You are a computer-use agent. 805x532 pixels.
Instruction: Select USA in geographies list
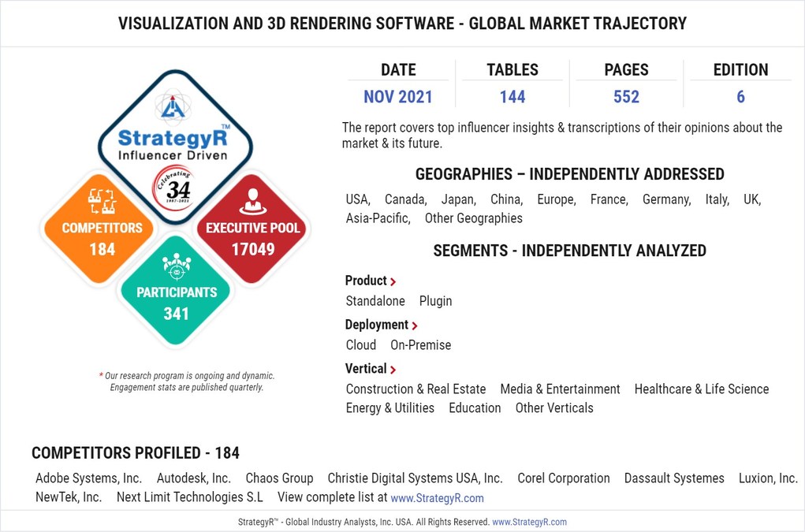pyautogui.click(x=358, y=199)
